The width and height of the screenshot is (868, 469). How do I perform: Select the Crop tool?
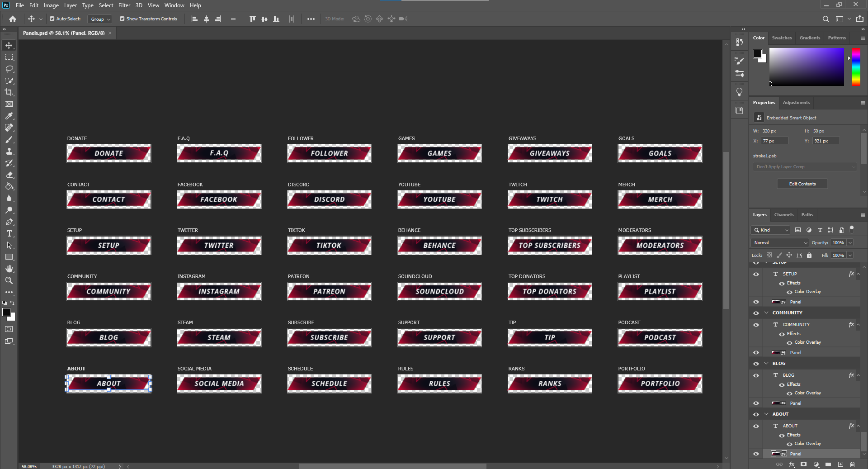click(9, 92)
